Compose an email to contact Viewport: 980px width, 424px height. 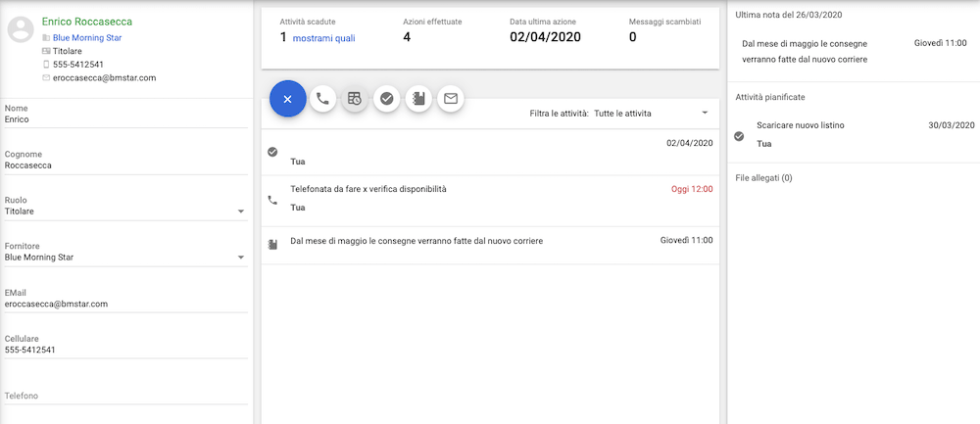(x=451, y=99)
